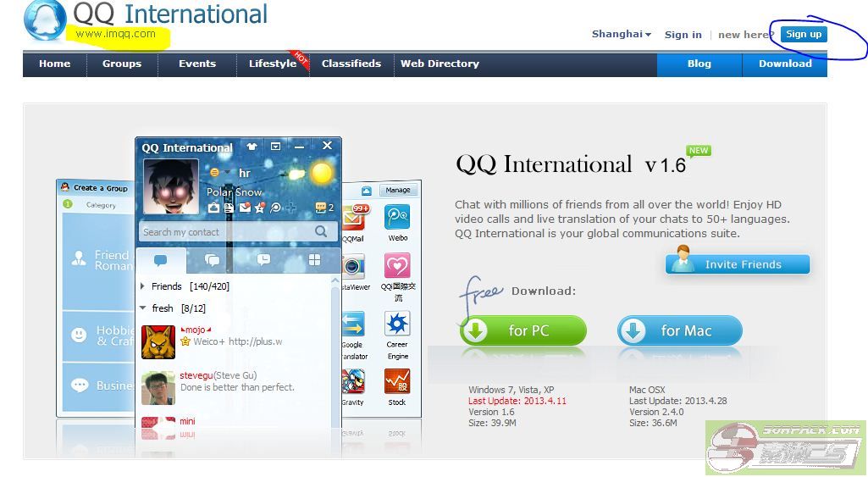Switch to the contacts chat-bubble tab
Viewport: 868px width, 477px height.
(x=160, y=260)
